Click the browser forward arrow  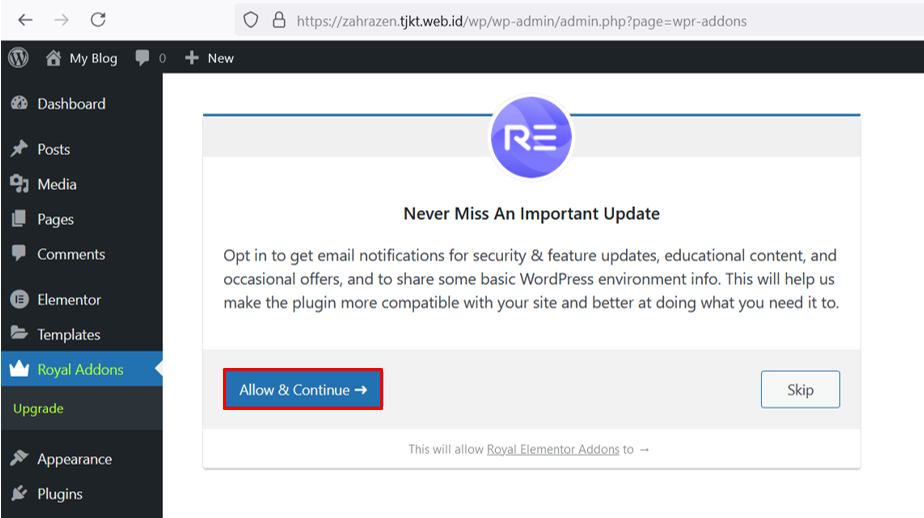click(61, 20)
